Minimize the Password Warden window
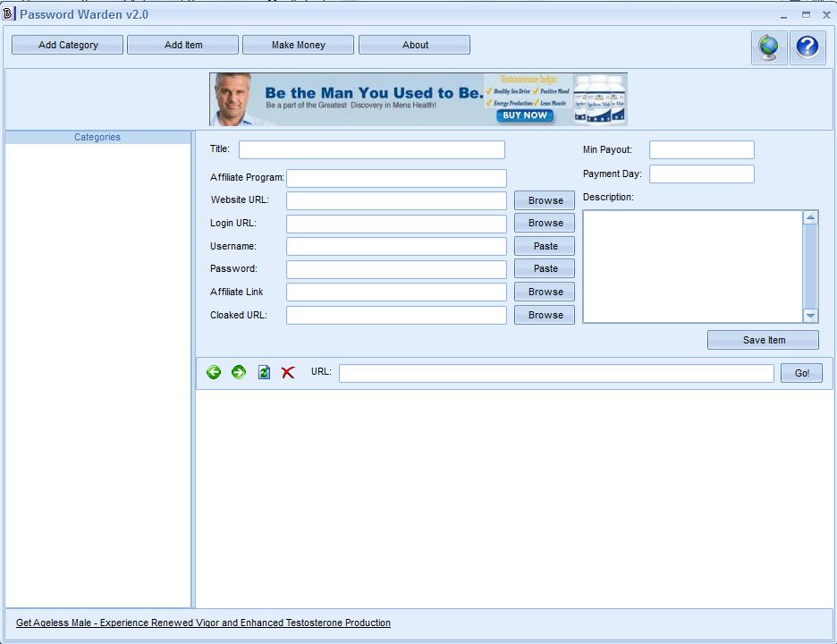This screenshot has width=837, height=644. click(783, 15)
